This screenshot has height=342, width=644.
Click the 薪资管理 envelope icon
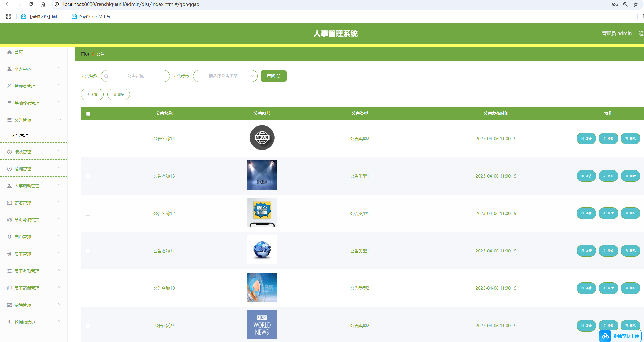(x=9, y=203)
